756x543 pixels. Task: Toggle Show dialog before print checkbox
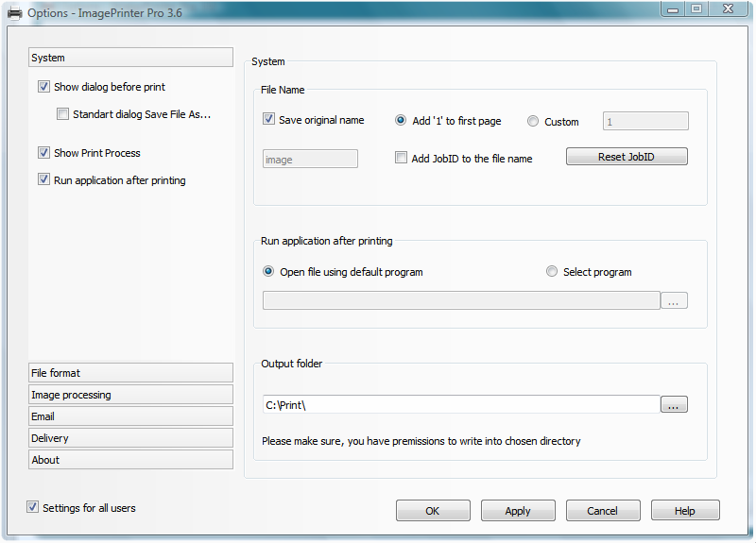coord(43,87)
